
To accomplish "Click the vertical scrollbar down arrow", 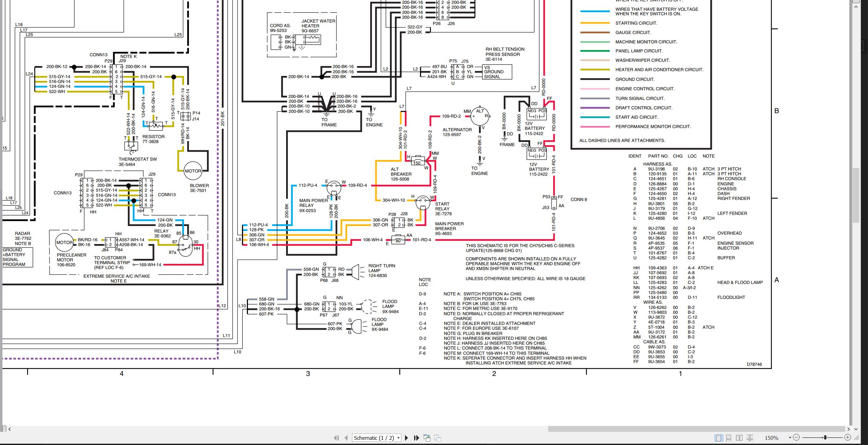I will pos(856,429).
